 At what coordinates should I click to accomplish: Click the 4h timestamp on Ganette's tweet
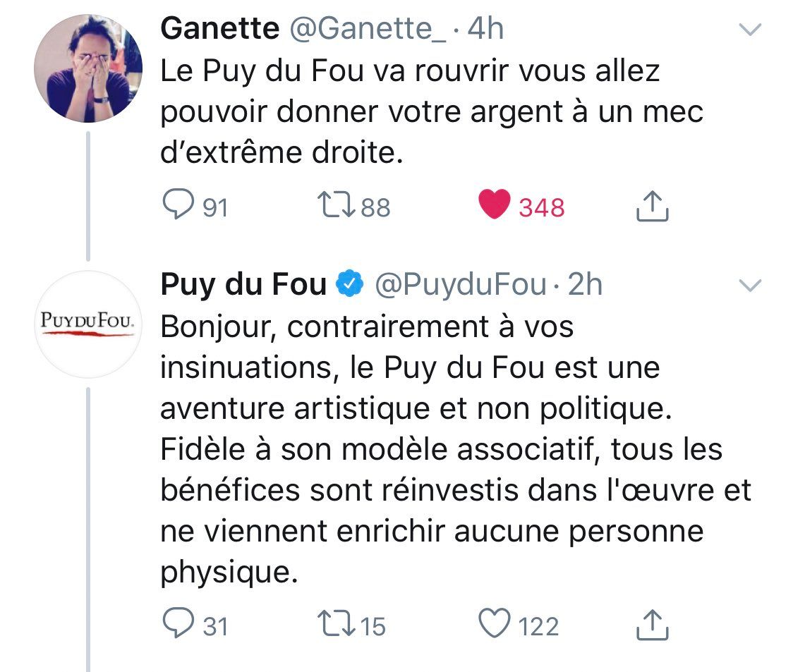click(485, 29)
